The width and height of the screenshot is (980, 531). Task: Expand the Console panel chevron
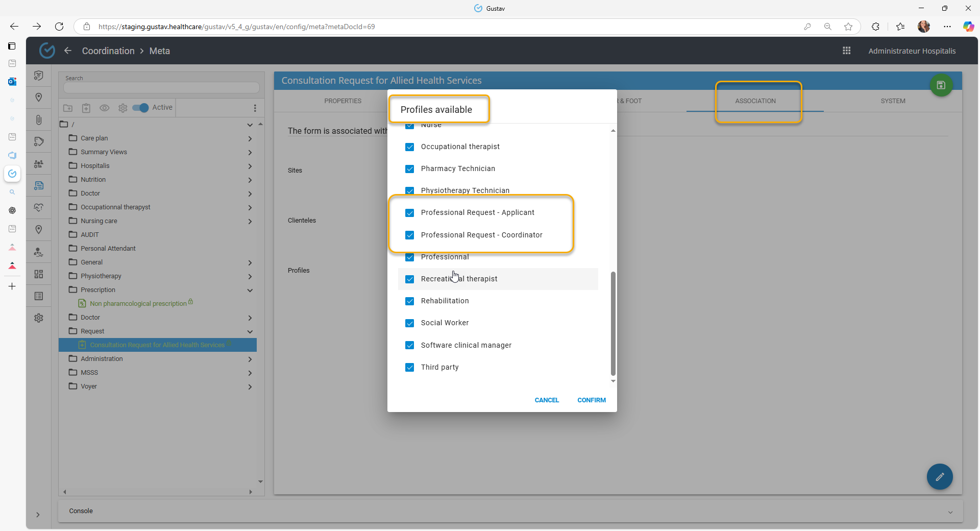[950, 512]
